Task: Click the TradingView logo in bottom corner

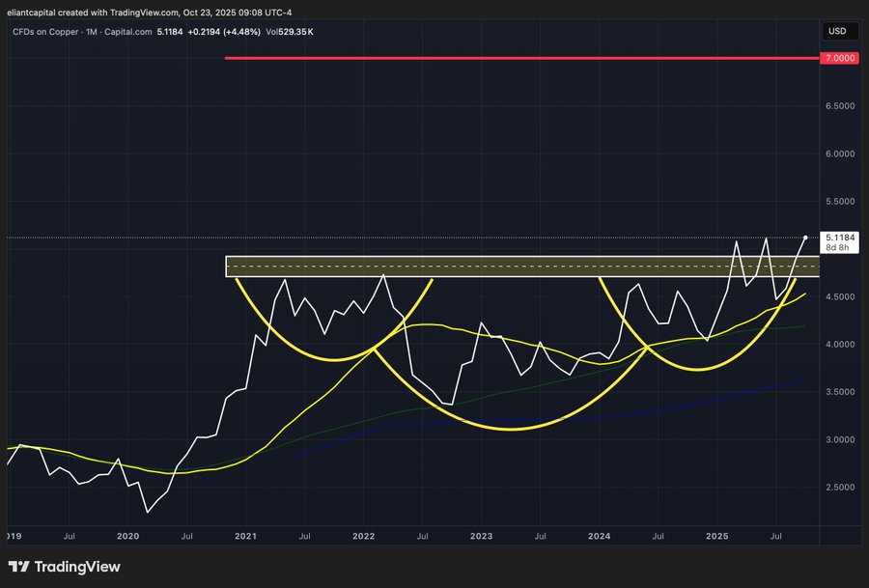Action: click(64, 567)
